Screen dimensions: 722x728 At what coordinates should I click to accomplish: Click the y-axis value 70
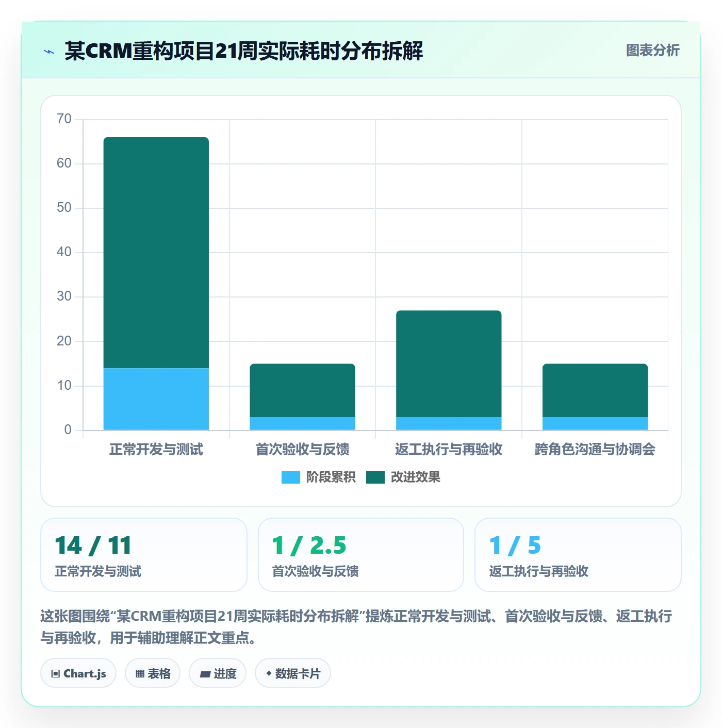click(x=64, y=119)
